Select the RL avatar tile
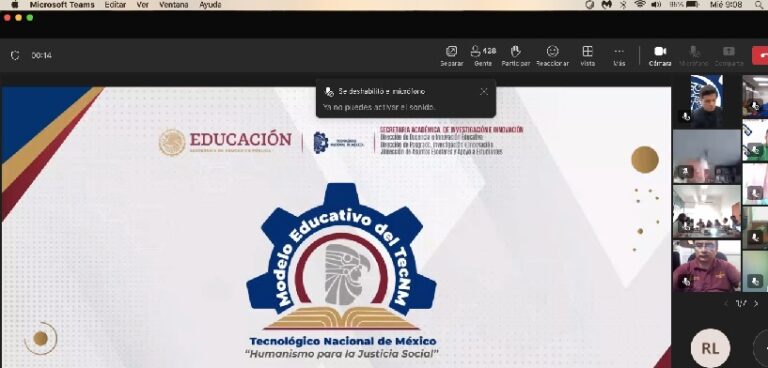Image resolution: width=768 pixels, height=368 pixels. [710, 348]
